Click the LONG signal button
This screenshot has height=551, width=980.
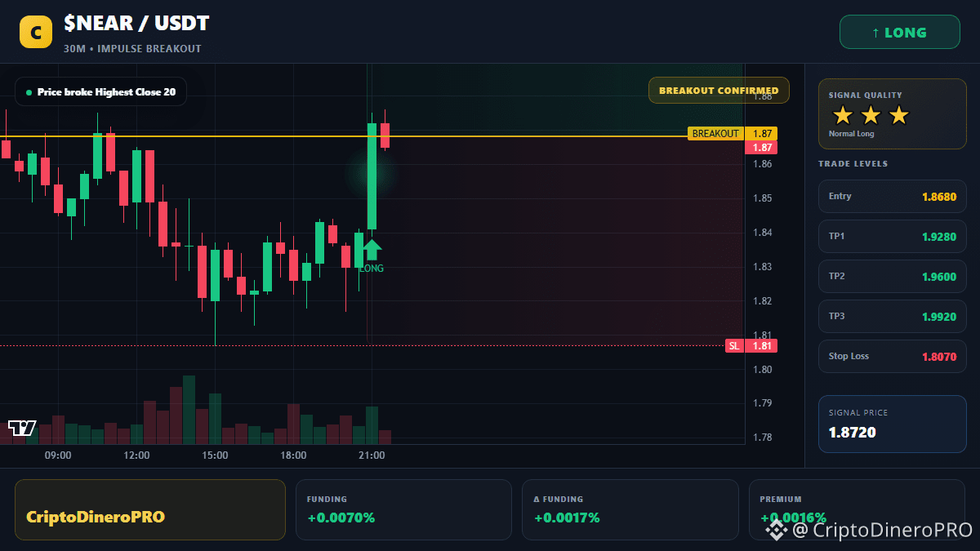(900, 33)
